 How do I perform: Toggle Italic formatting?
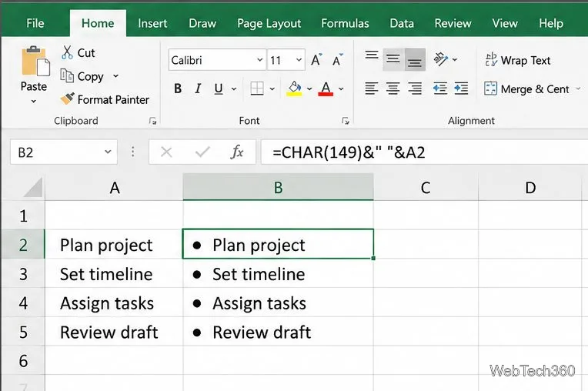tap(198, 89)
